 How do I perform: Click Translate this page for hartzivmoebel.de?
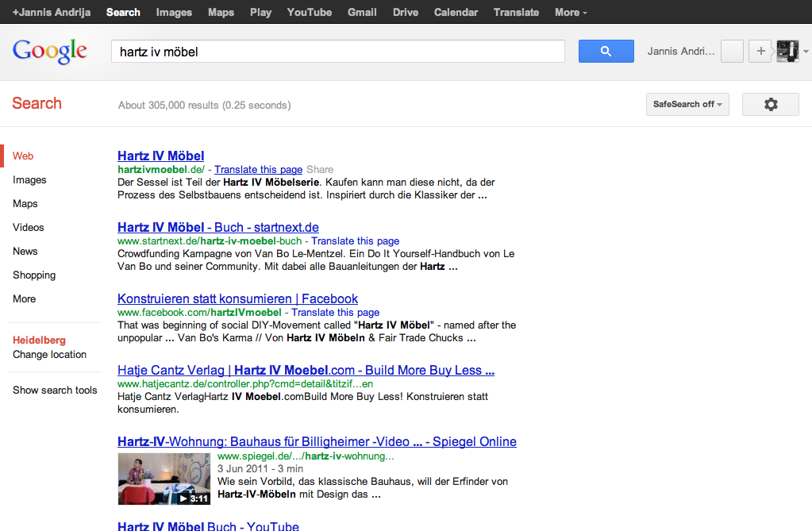259,169
